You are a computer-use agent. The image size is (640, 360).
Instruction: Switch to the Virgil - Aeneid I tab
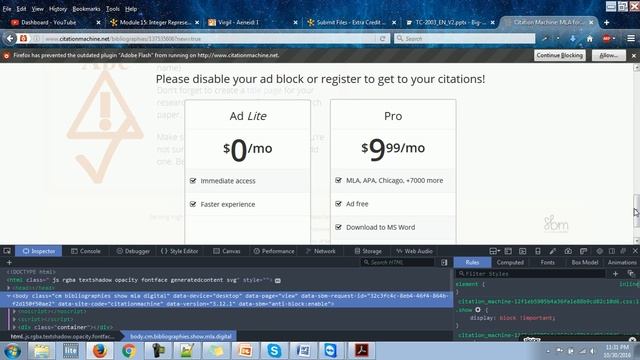pyautogui.click(x=253, y=22)
